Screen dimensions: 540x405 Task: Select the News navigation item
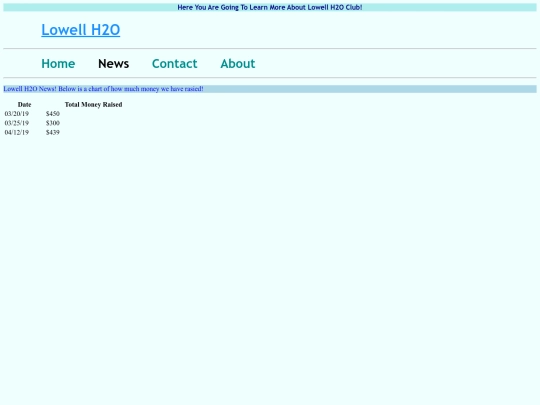coord(113,64)
